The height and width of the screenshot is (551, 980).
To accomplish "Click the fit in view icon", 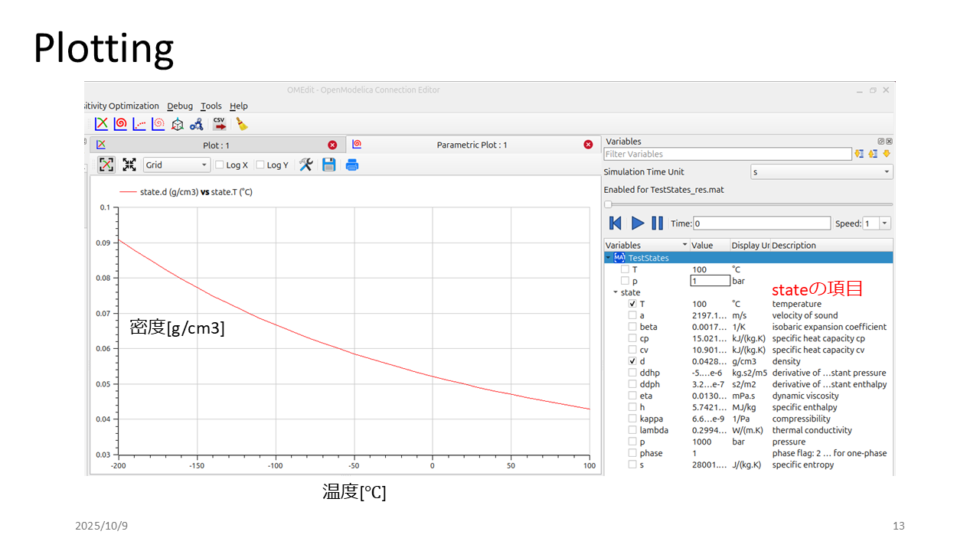I will point(129,165).
